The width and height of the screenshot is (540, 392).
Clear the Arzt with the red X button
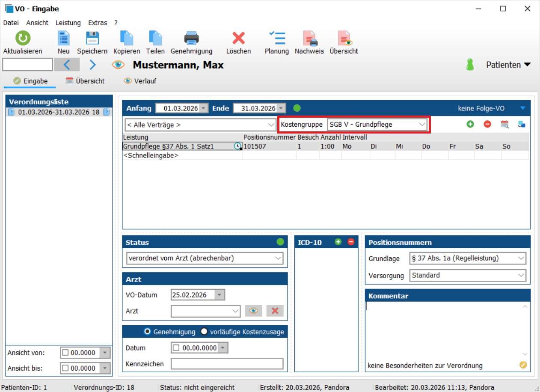(275, 311)
